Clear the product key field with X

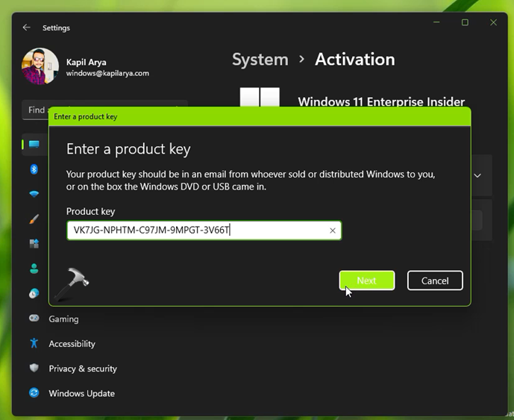coord(333,231)
